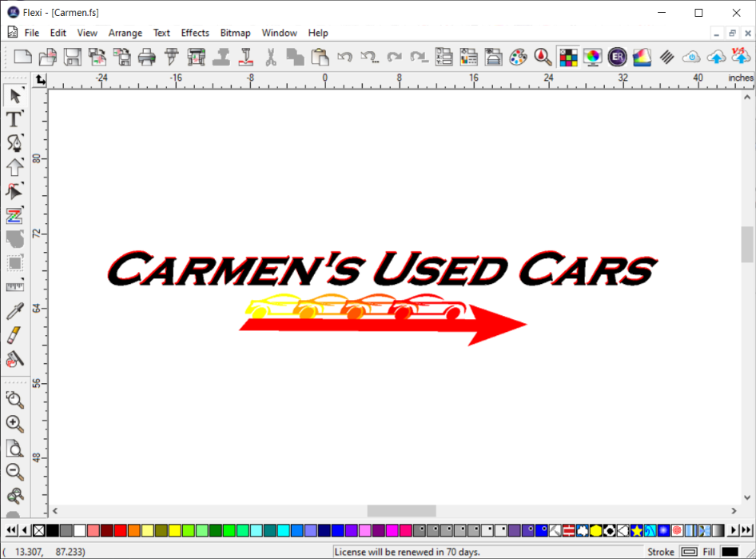Click the Undo arrow icon

point(344,57)
